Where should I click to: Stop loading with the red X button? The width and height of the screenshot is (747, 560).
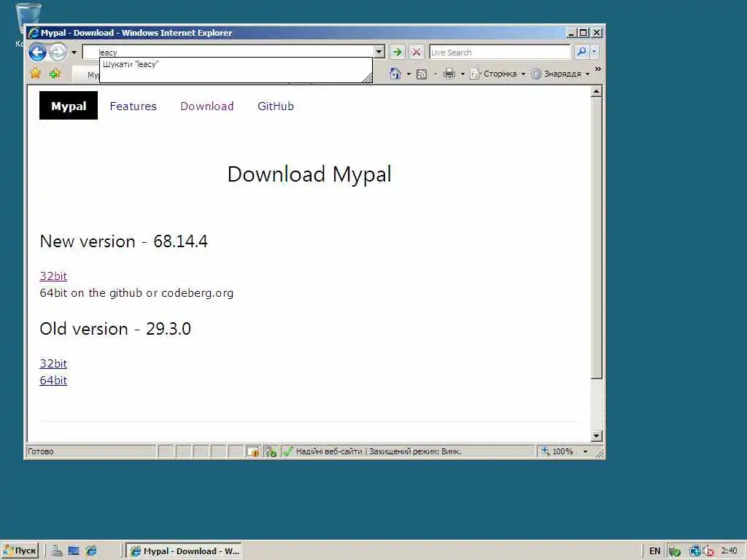point(417,52)
